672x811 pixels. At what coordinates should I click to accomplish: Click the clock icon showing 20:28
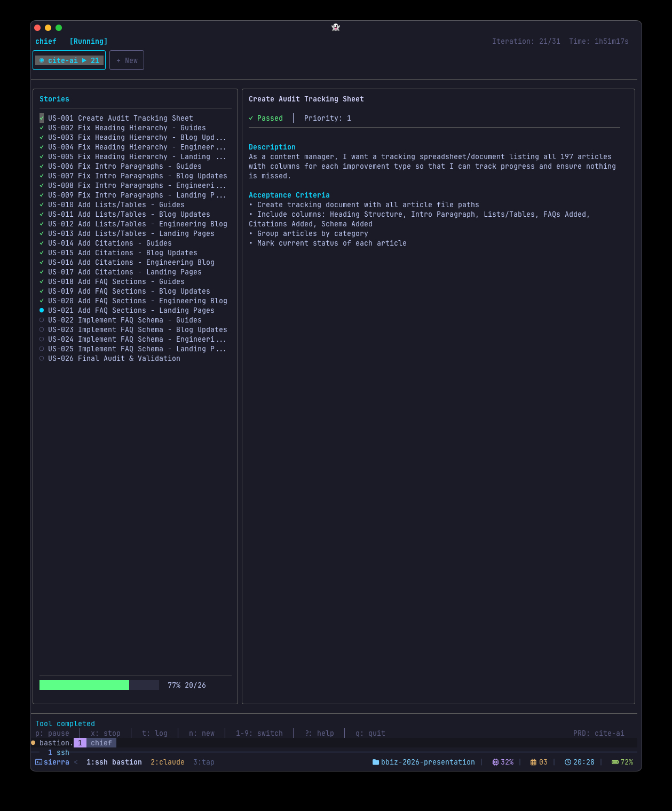568,762
